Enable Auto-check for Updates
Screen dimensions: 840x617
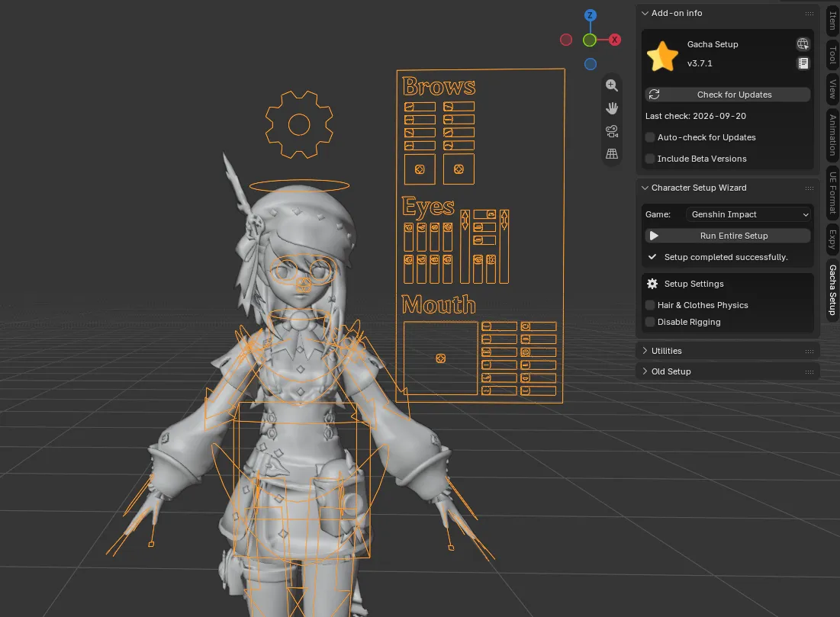coord(650,137)
